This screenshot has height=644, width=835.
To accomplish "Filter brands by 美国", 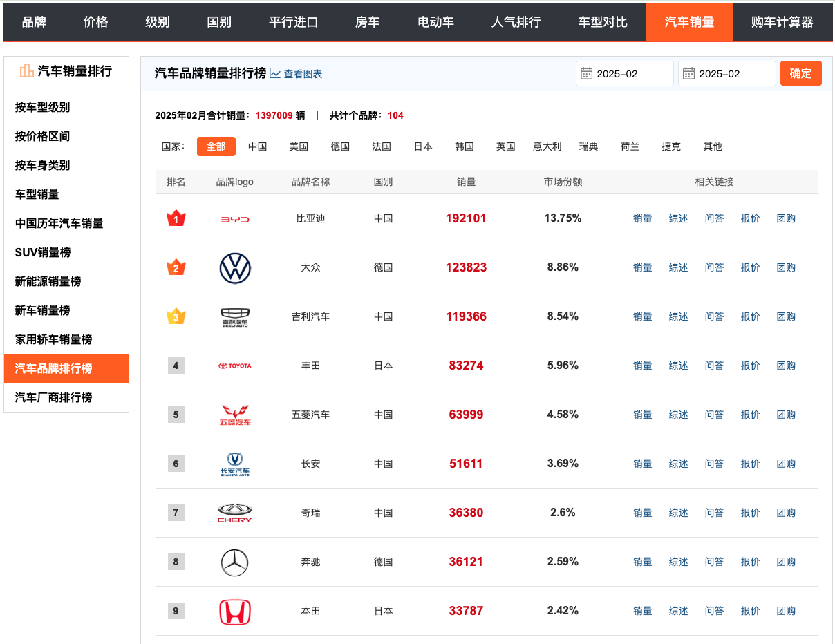I will 299,146.
